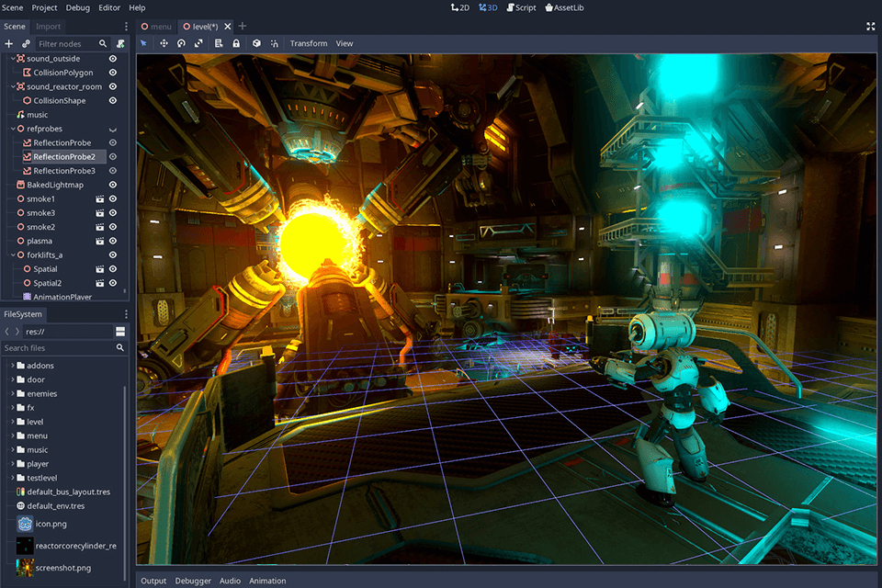Image resolution: width=882 pixels, height=588 pixels.
Task: Open the 3D editor workspace
Action: pyautogui.click(x=487, y=7)
